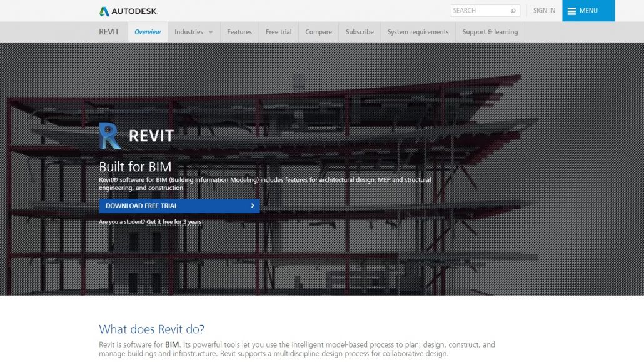Switch to the Compare tab
Screen dimensions: 644x362
tap(318, 32)
